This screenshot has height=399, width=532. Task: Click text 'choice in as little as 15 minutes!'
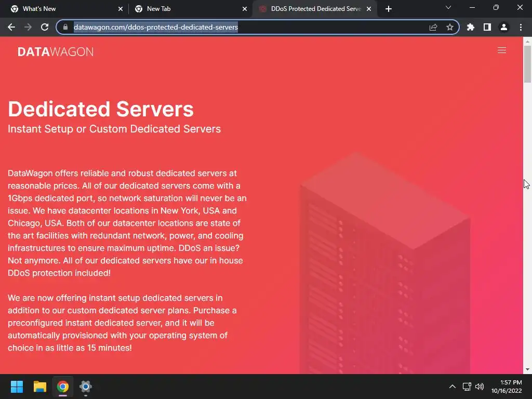click(70, 348)
